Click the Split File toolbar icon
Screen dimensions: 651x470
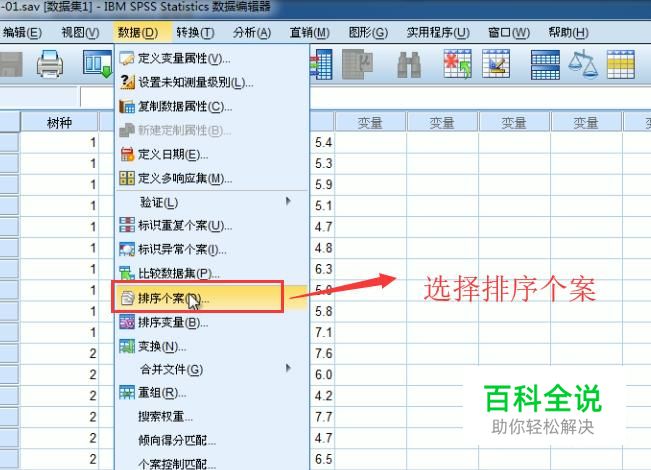click(545, 64)
